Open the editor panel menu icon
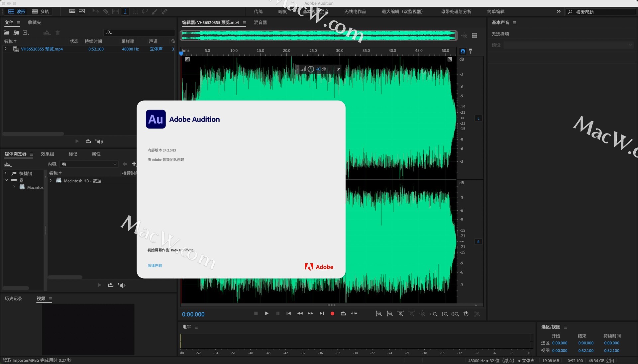 click(245, 23)
